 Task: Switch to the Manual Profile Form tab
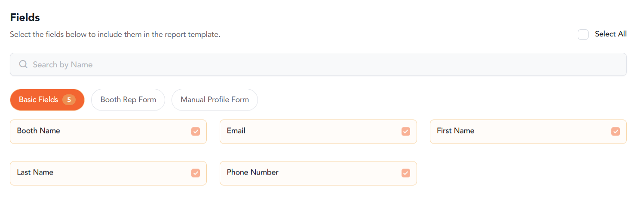[x=215, y=100]
